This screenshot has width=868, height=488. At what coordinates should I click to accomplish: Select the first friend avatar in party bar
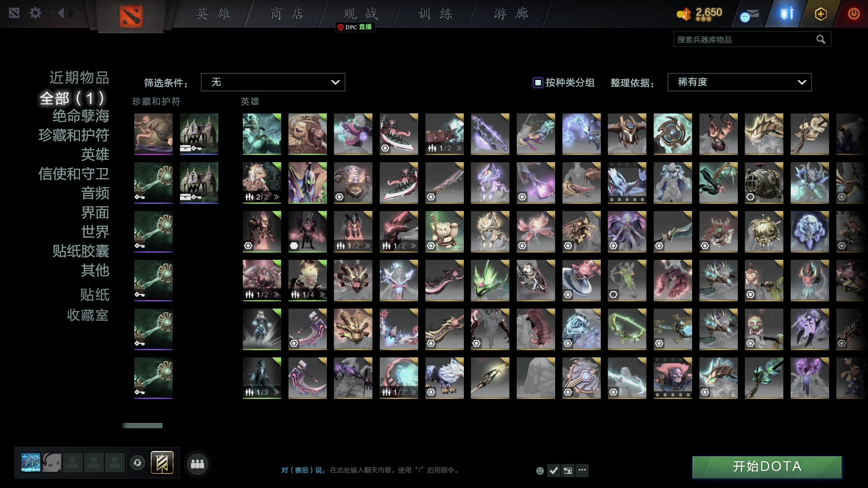point(31,463)
